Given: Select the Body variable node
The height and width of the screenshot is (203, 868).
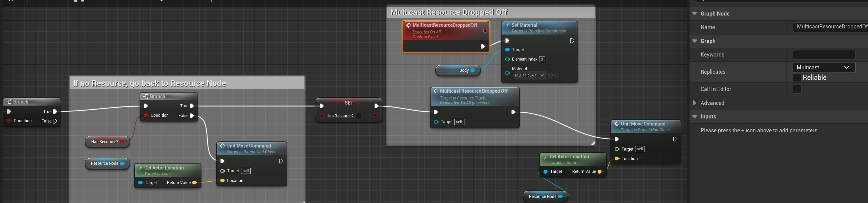Looking at the screenshot, I should (x=458, y=70).
